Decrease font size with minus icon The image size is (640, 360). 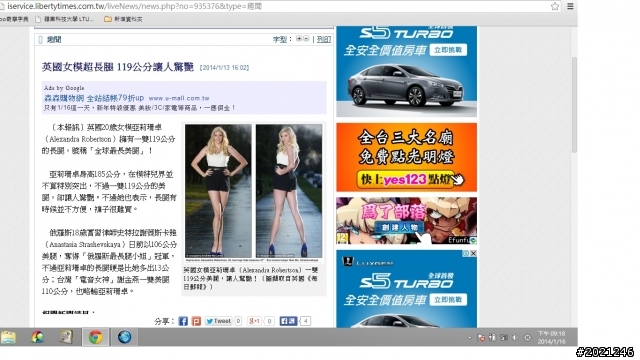click(306, 38)
